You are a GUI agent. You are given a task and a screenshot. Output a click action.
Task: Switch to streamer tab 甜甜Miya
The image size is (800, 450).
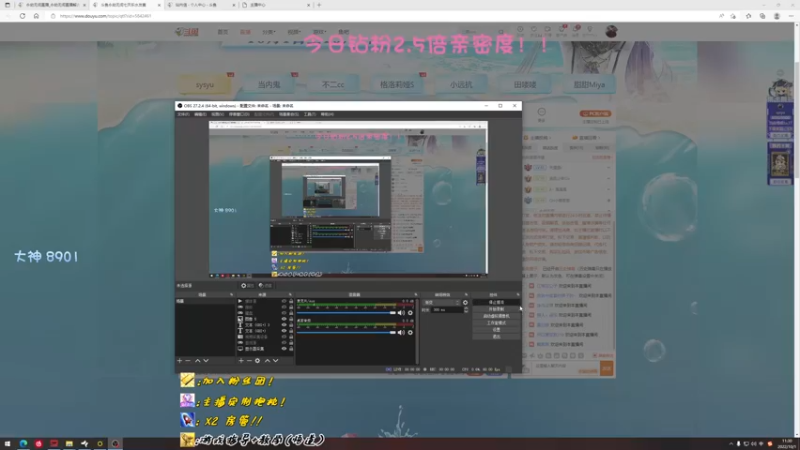click(x=589, y=85)
